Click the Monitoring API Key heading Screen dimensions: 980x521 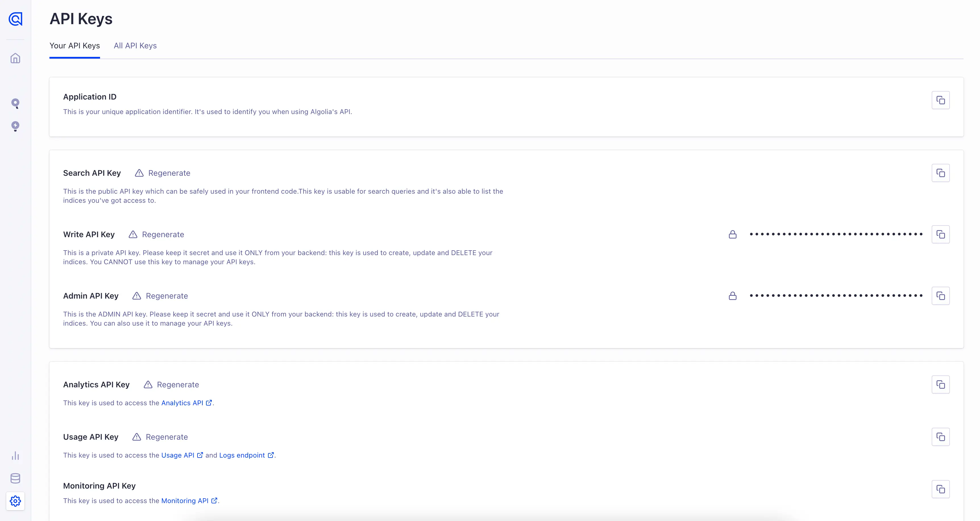coord(99,486)
